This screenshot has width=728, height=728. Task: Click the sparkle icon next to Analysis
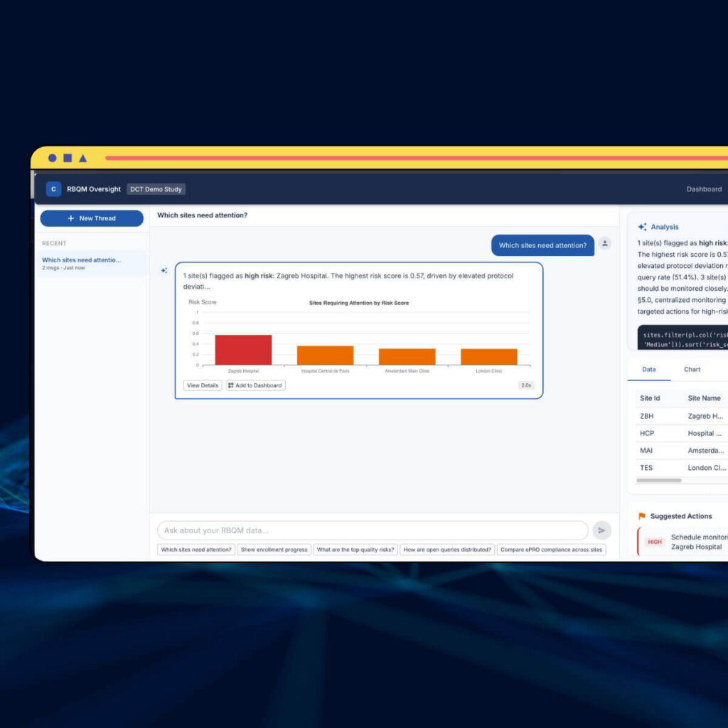[x=642, y=227]
